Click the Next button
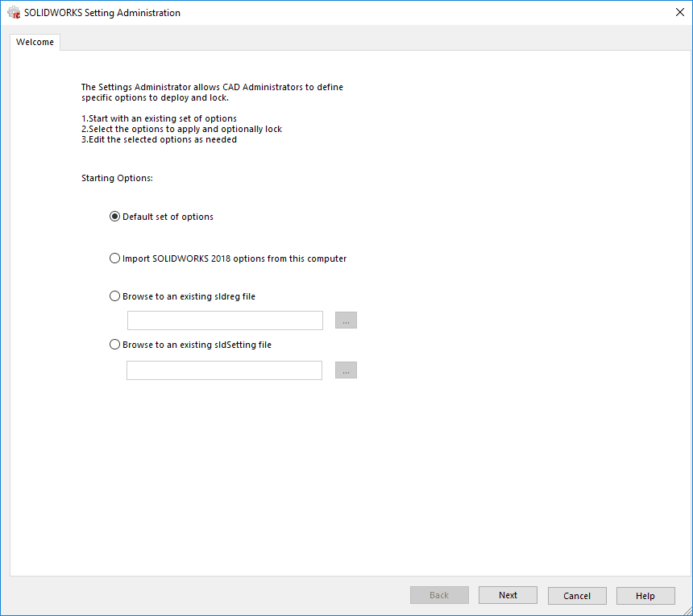This screenshot has height=616, width=693. 508,595
